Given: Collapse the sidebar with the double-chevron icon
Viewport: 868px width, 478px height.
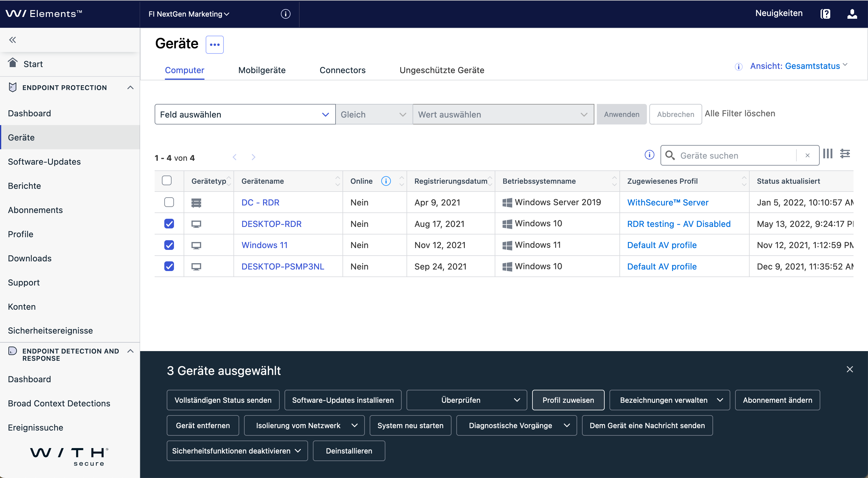Looking at the screenshot, I should pyautogui.click(x=13, y=40).
